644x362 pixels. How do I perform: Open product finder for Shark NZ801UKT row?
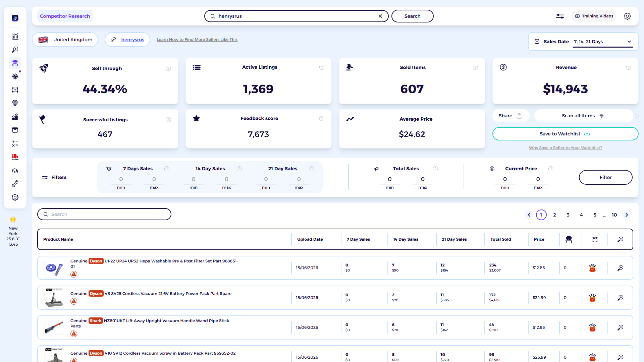(x=621, y=327)
